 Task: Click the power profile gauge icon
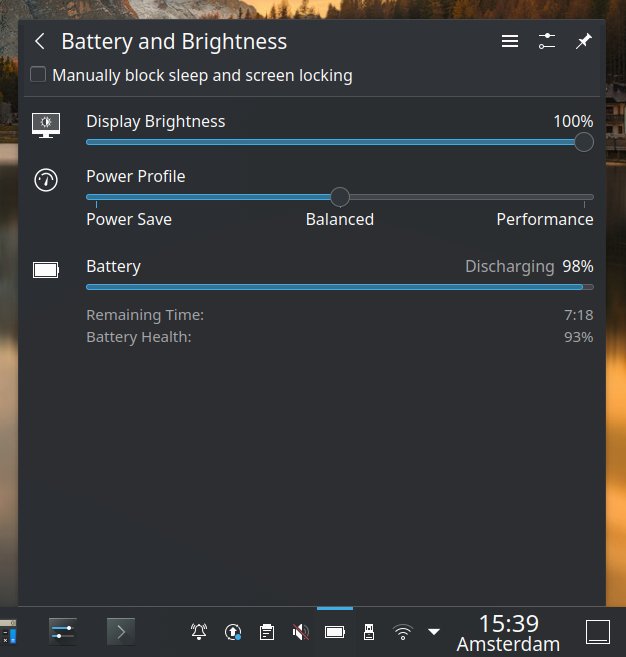46,180
